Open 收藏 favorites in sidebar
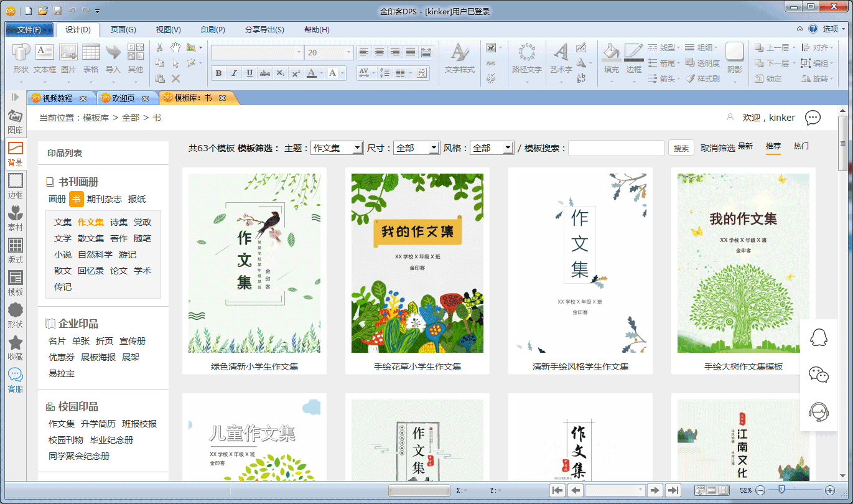The height and width of the screenshot is (504, 853). coord(16,348)
